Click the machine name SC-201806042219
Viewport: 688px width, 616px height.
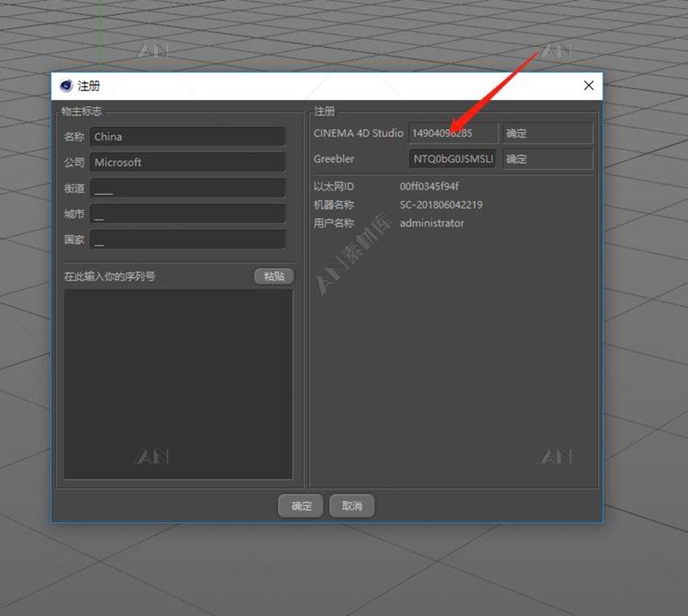point(441,204)
